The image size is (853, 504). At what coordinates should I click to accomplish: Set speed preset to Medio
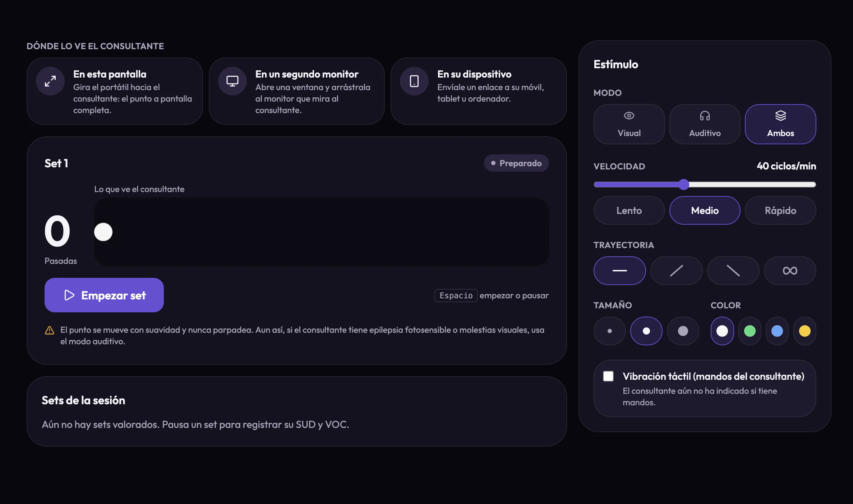click(x=705, y=210)
